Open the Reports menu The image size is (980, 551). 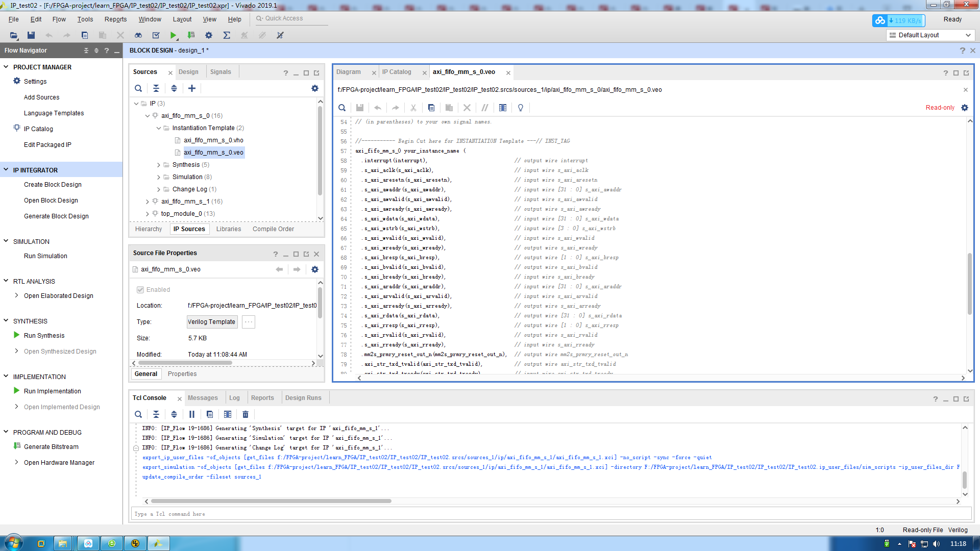pos(115,19)
